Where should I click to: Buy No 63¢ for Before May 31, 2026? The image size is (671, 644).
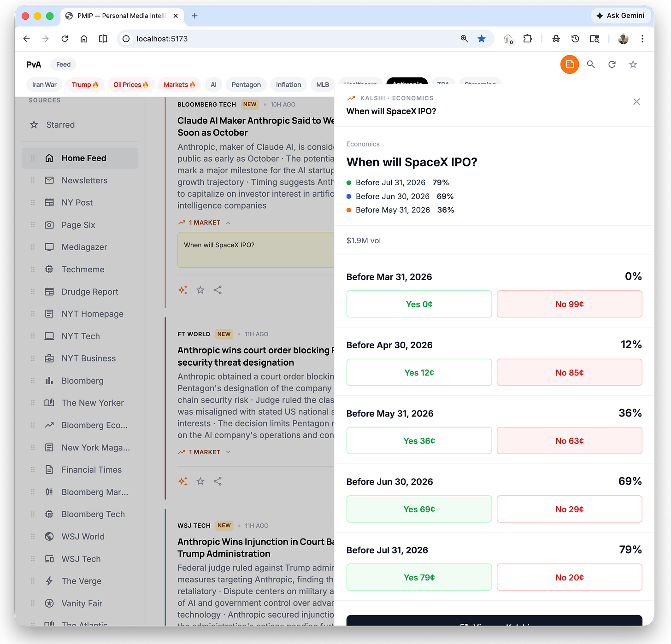[x=569, y=441]
